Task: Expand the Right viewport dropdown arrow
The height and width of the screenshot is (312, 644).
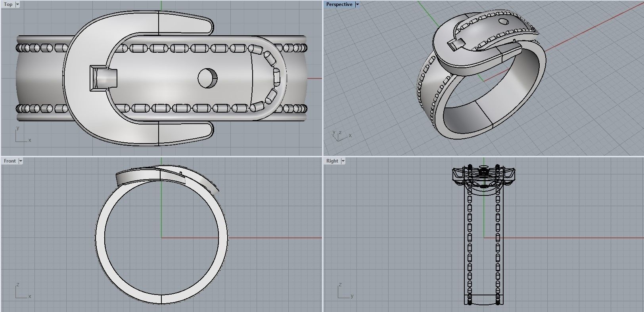Action: (x=343, y=161)
